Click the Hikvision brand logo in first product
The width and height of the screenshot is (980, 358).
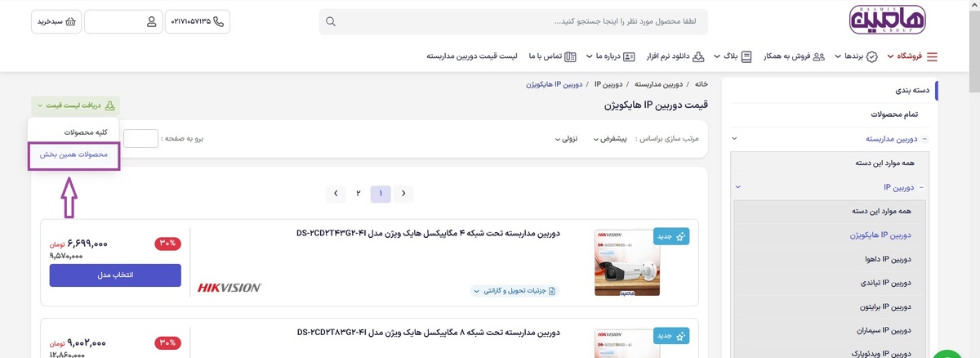229,287
